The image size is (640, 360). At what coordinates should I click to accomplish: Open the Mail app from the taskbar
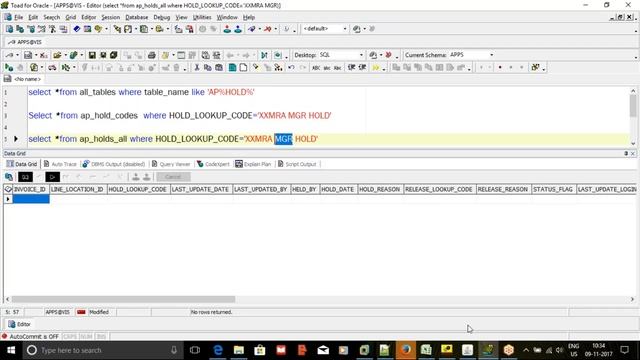coord(323,350)
